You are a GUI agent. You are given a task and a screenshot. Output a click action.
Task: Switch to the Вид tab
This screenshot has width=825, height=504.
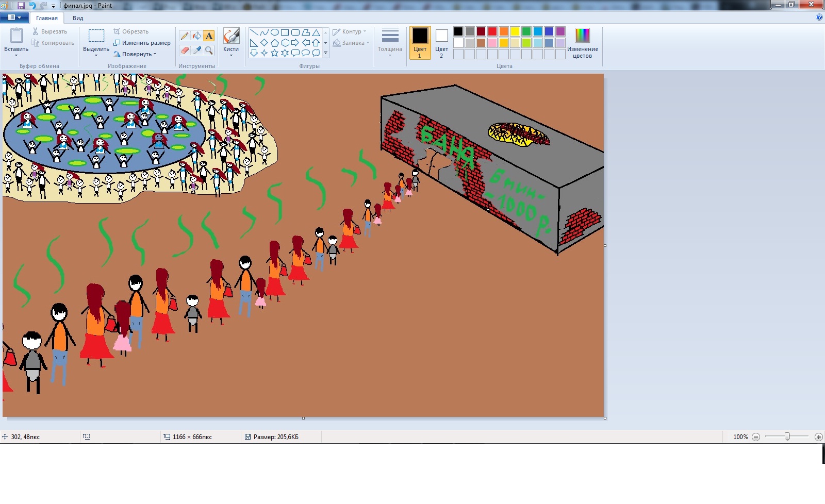78,18
